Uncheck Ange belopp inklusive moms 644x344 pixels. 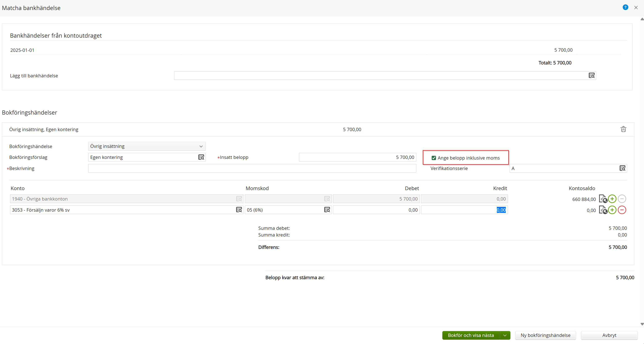[434, 158]
